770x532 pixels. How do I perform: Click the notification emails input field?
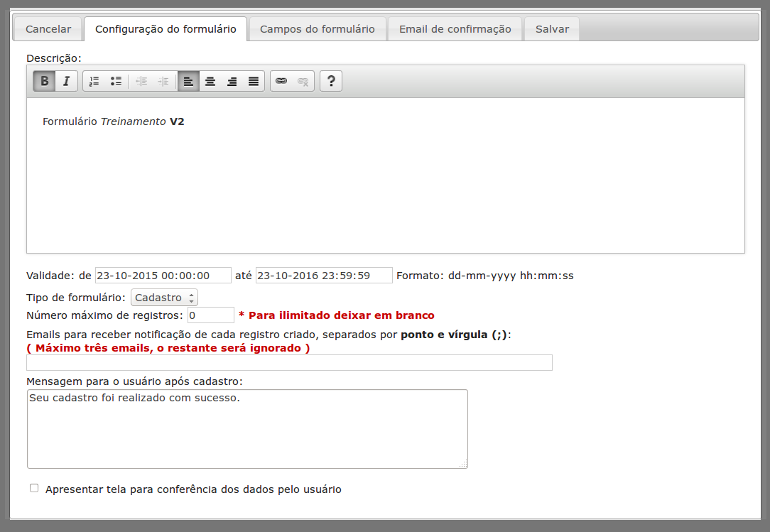point(289,363)
